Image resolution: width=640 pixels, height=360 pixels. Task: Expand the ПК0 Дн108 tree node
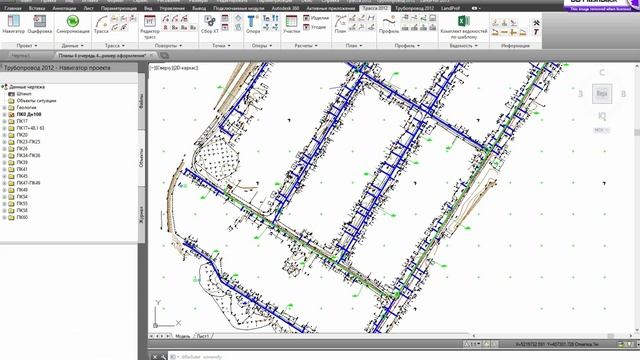[x=4, y=115]
